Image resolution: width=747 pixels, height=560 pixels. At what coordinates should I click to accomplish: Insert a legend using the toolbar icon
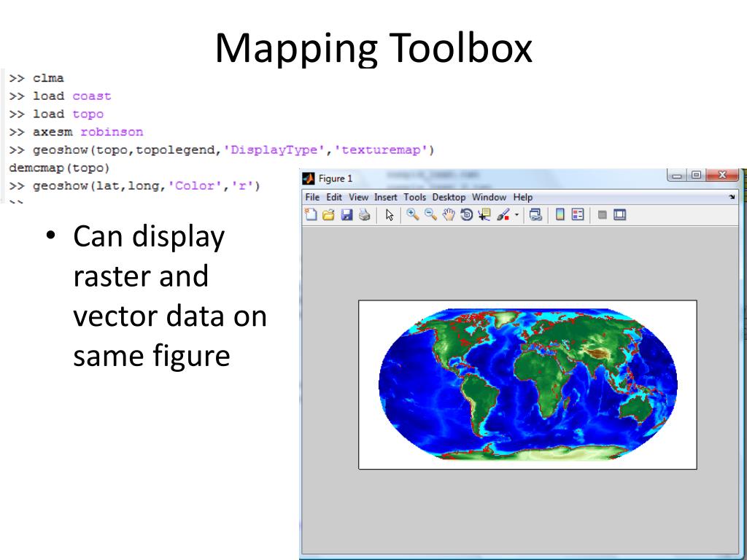pyautogui.click(x=578, y=215)
